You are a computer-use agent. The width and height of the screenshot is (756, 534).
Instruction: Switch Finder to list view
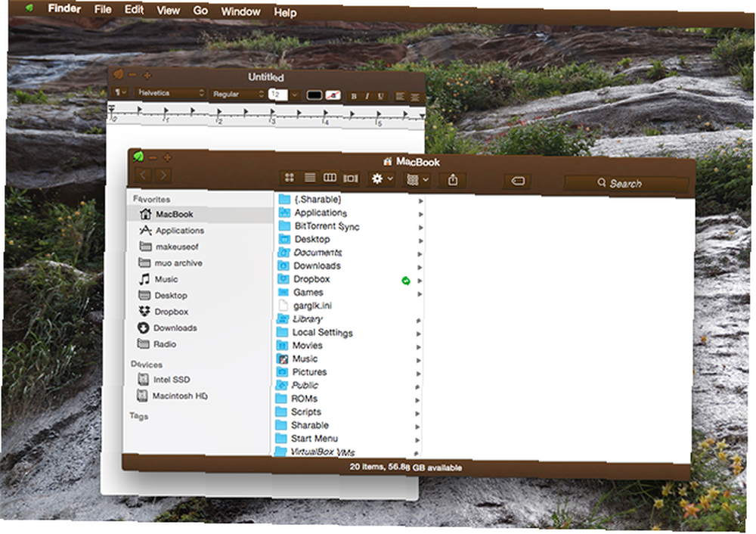pos(309,178)
